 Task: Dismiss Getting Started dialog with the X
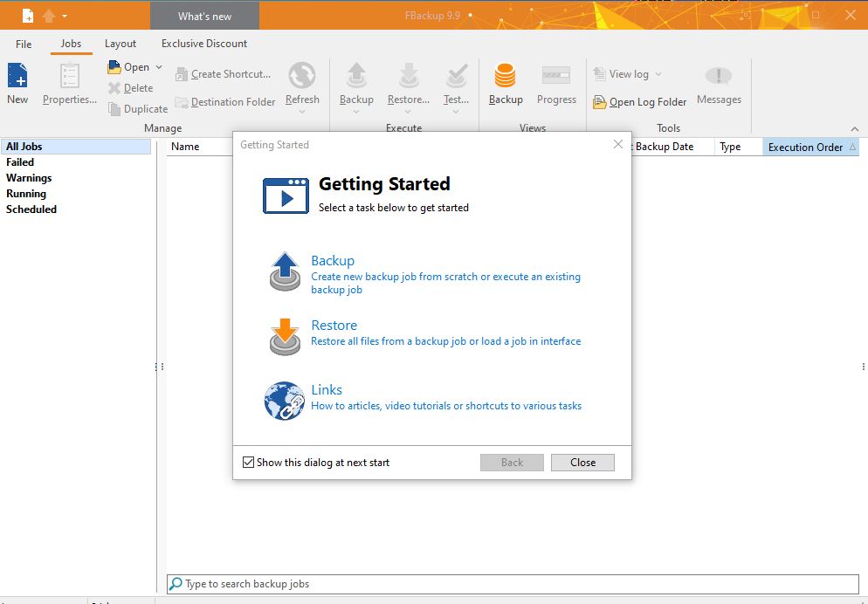(x=618, y=144)
